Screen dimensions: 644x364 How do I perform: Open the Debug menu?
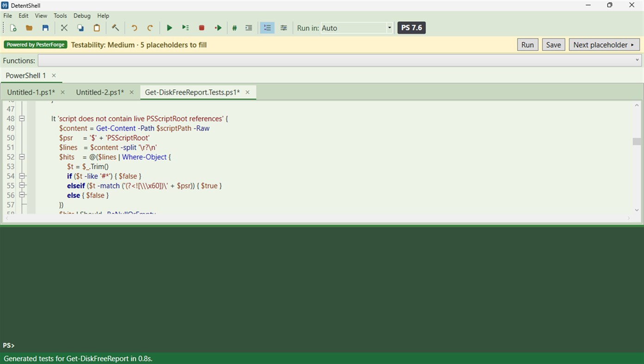[82, 16]
